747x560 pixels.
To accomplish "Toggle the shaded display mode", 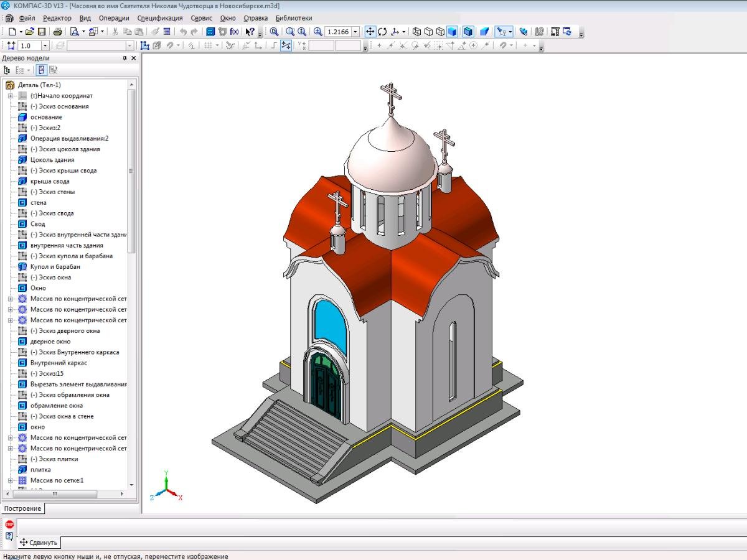I will coord(453,32).
